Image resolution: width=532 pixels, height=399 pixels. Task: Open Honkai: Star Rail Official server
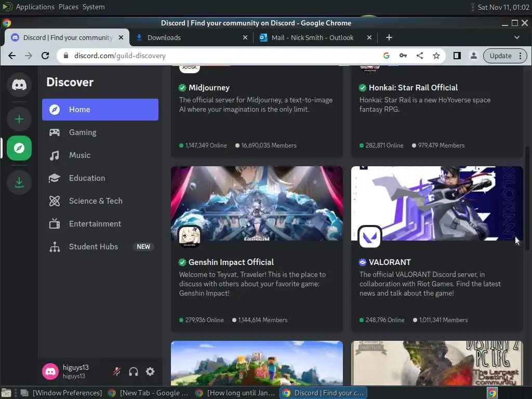[413, 87]
